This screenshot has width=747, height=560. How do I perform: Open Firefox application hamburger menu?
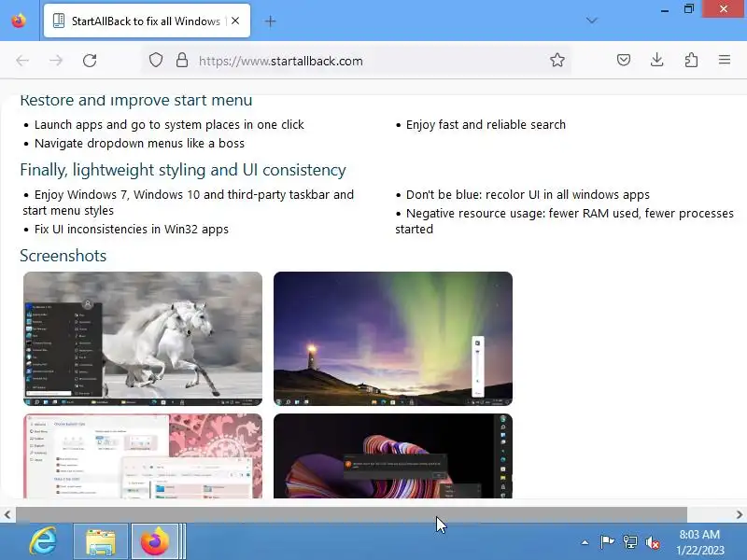click(x=725, y=60)
